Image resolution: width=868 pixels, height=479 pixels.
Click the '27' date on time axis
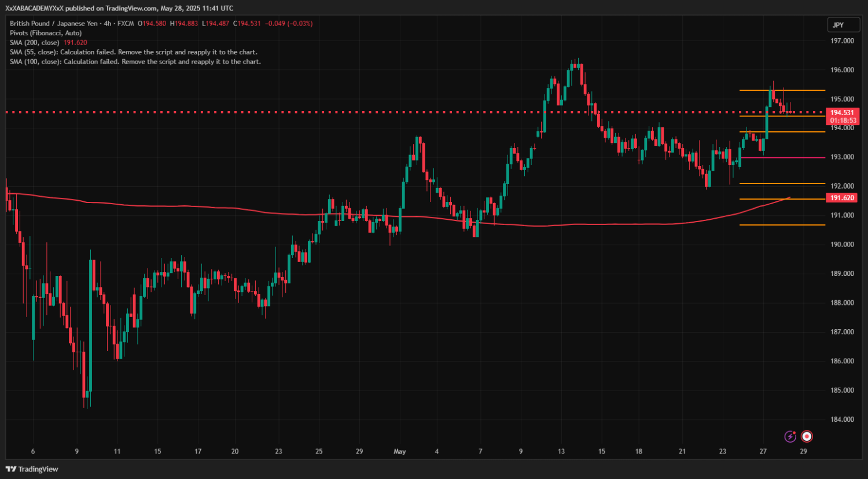pos(763,451)
